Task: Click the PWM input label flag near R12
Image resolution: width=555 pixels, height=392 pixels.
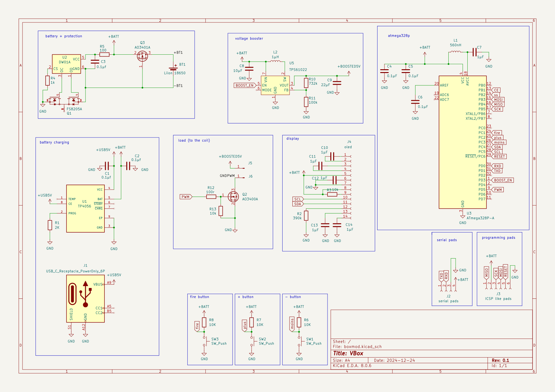Action: [x=186, y=197]
